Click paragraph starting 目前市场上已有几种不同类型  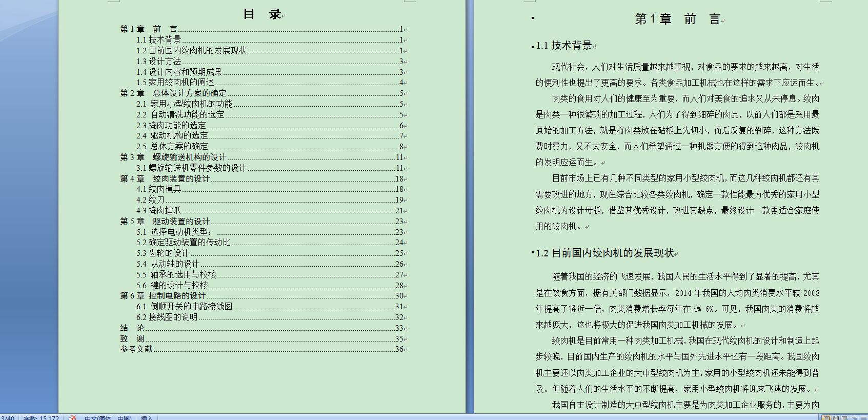click(678, 202)
